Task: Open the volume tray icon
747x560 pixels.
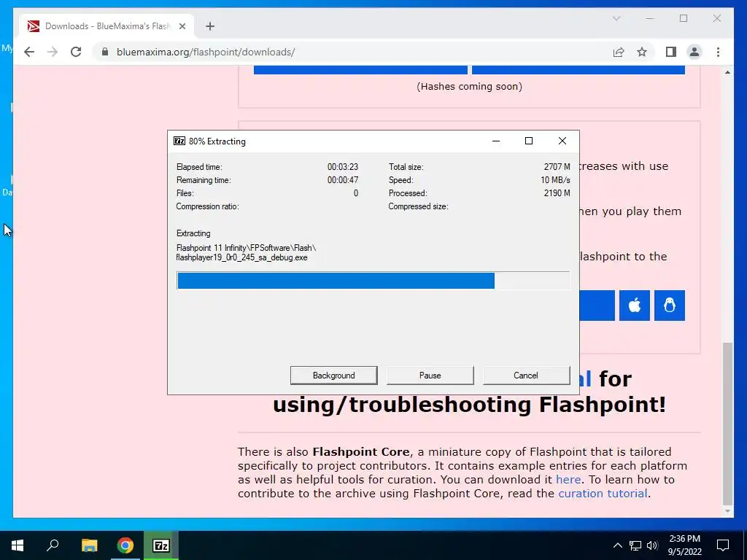Action: click(x=652, y=545)
